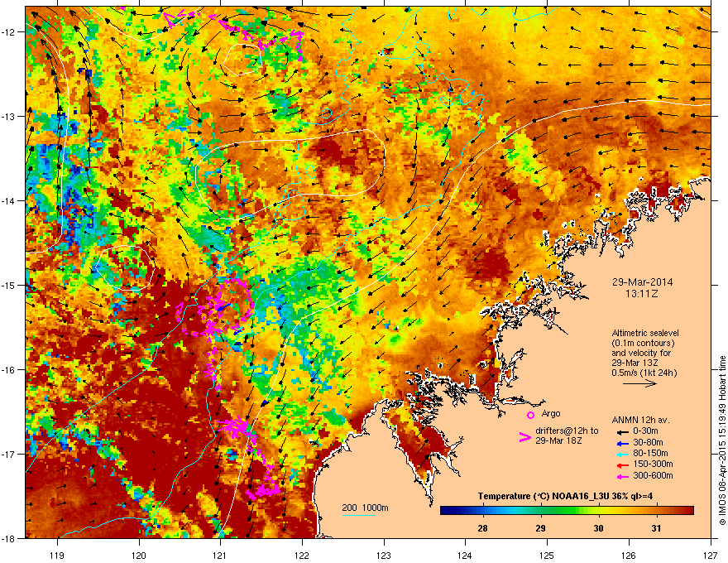The width and height of the screenshot is (728, 563).
Task: Click the vertical IMOS copyright timestamp text
Action: point(722,440)
